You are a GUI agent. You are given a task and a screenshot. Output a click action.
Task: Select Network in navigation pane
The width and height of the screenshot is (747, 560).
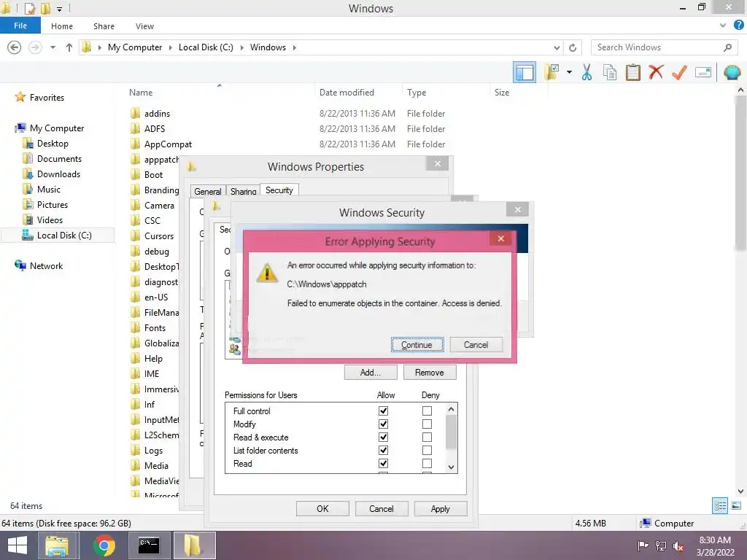click(46, 265)
